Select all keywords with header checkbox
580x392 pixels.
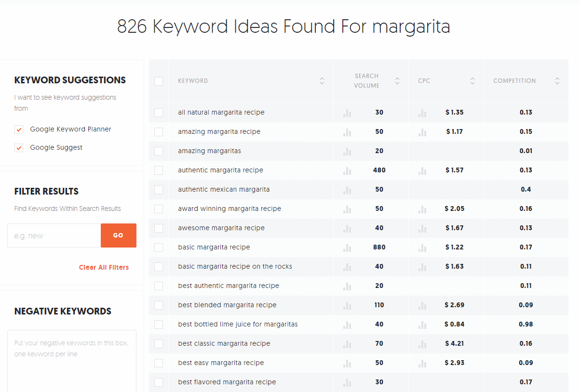[159, 81]
